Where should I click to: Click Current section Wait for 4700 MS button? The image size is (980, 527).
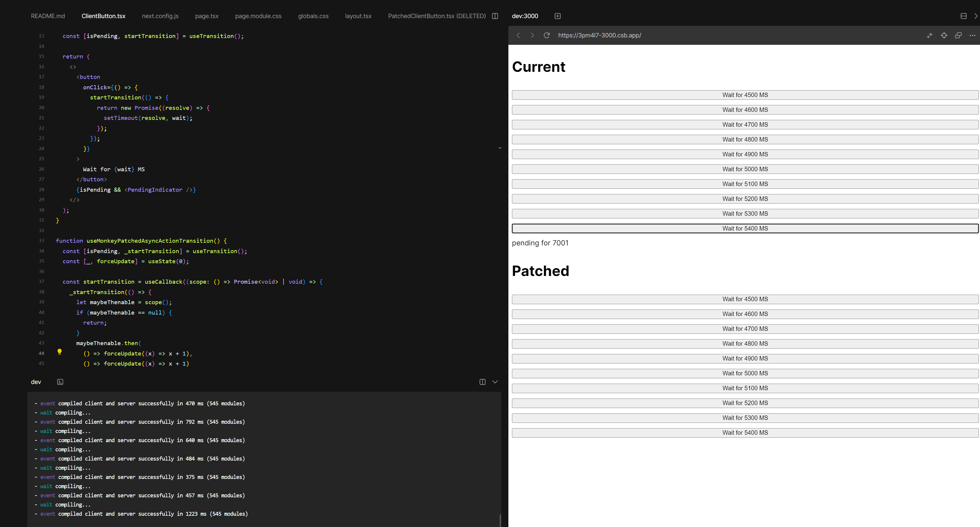(745, 124)
